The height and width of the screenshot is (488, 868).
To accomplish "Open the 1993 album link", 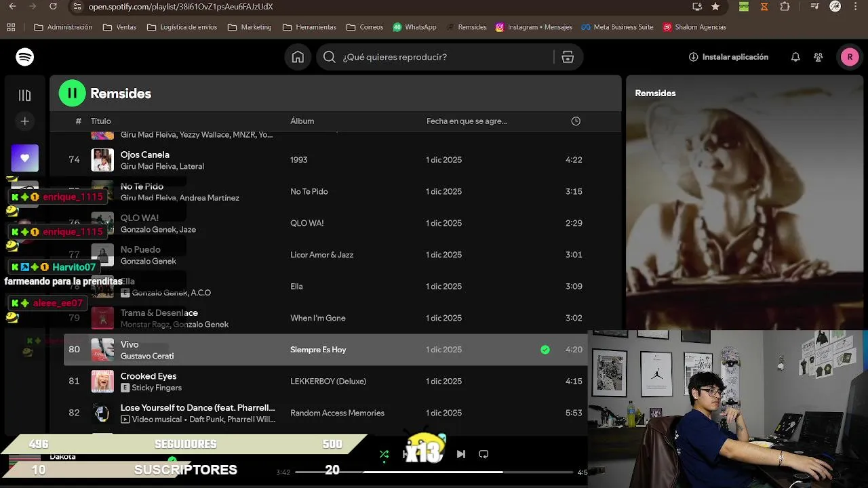I will click(299, 160).
